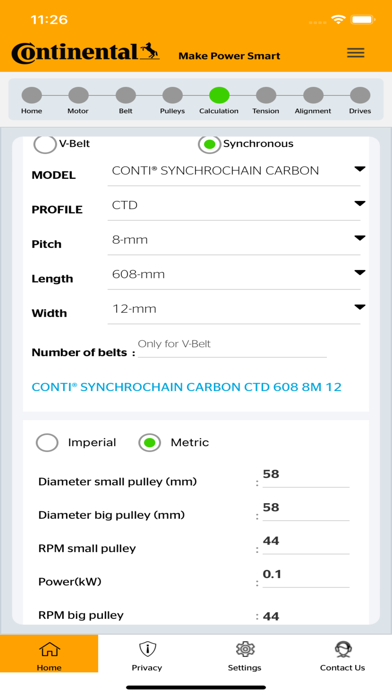
Task: Click the Continental logo
Action: coord(85,53)
